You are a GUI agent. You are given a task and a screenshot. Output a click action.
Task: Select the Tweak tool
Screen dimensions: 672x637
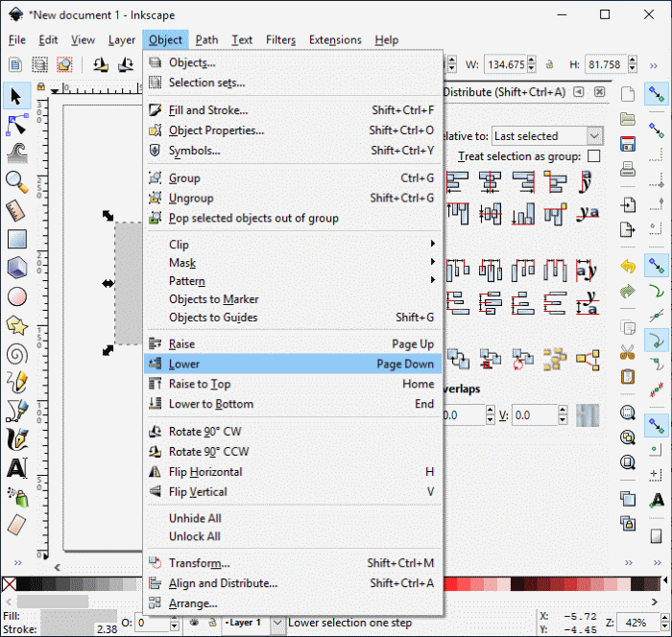tap(17, 153)
